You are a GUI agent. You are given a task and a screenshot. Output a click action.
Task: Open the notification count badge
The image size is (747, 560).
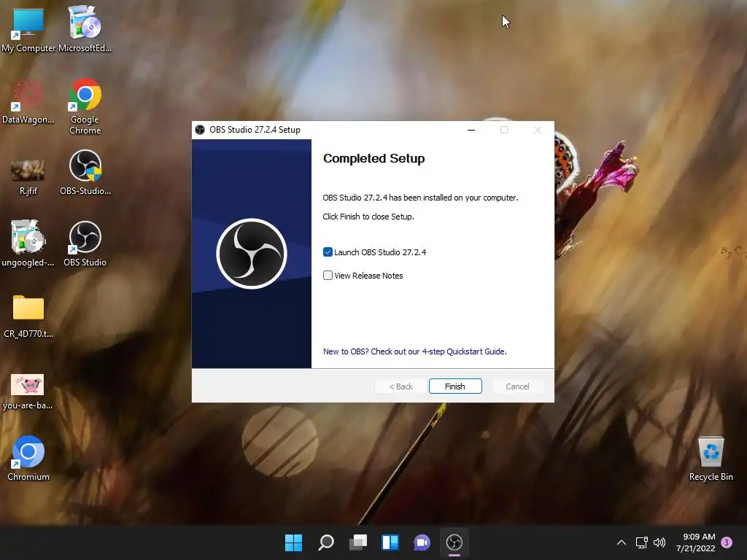click(727, 542)
